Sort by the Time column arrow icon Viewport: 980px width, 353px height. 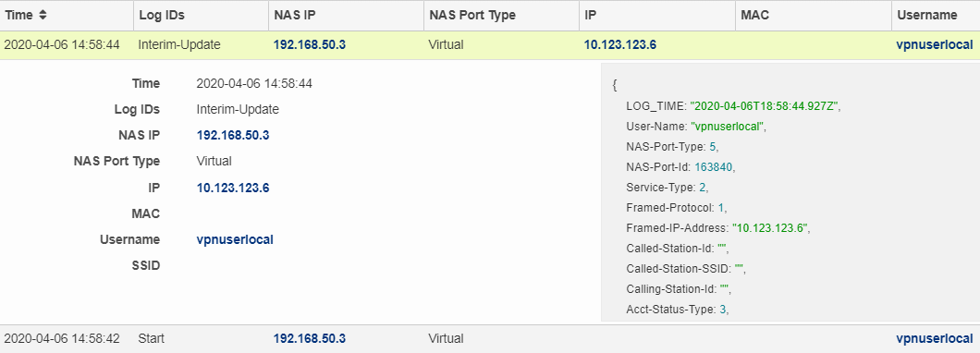tap(43, 15)
